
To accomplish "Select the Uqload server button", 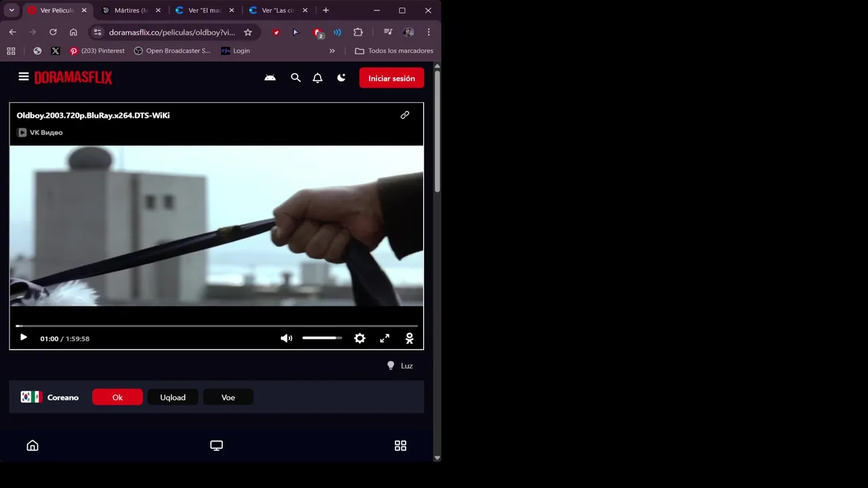I will pyautogui.click(x=173, y=397).
